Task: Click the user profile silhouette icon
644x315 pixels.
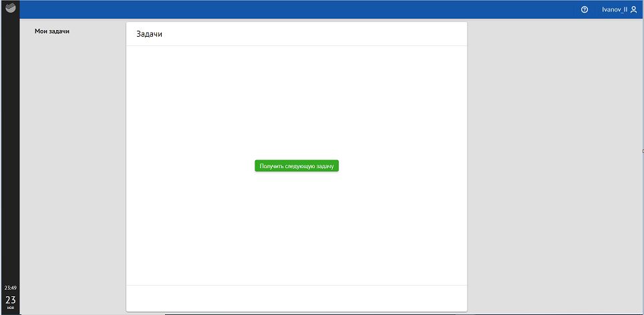Action: [633, 10]
